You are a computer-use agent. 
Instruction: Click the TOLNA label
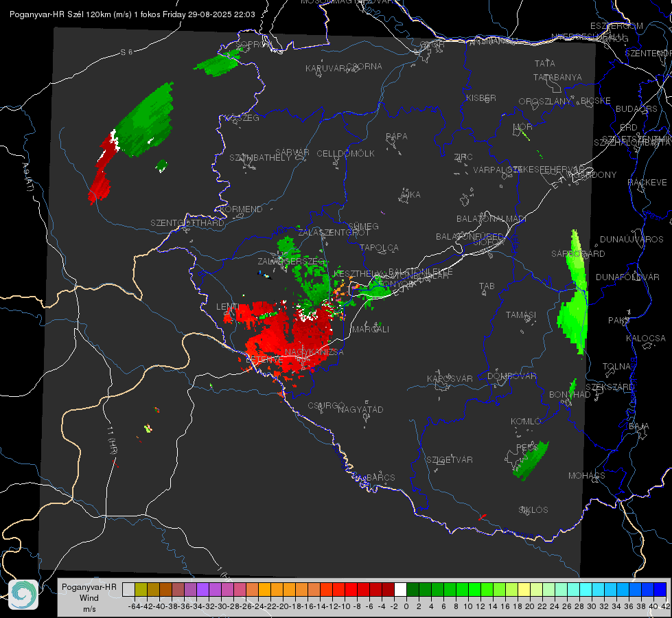click(616, 367)
